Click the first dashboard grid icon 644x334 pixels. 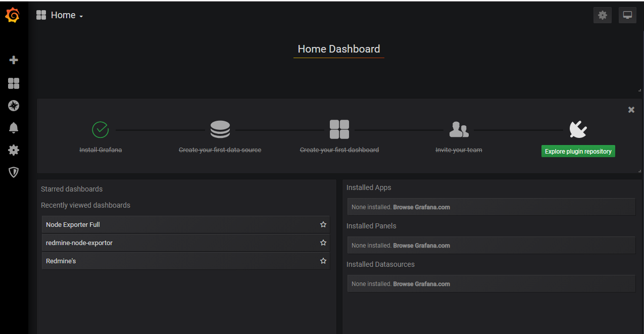339,129
